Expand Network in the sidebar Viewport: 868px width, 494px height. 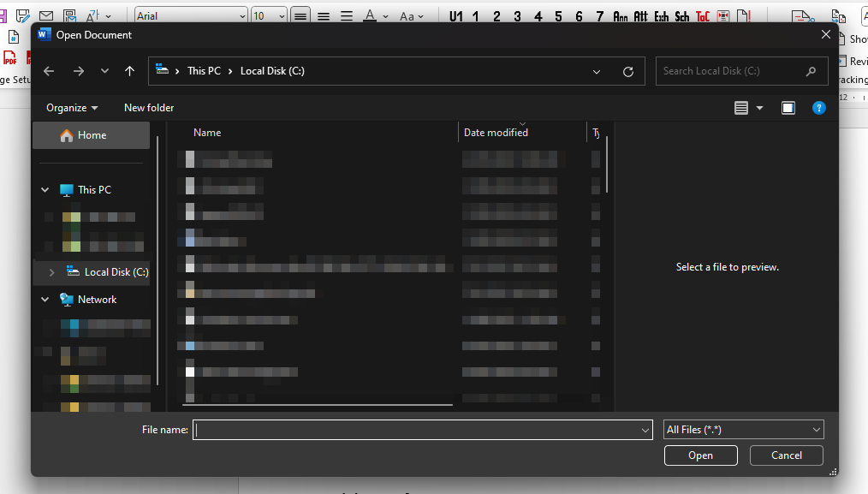tap(45, 299)
